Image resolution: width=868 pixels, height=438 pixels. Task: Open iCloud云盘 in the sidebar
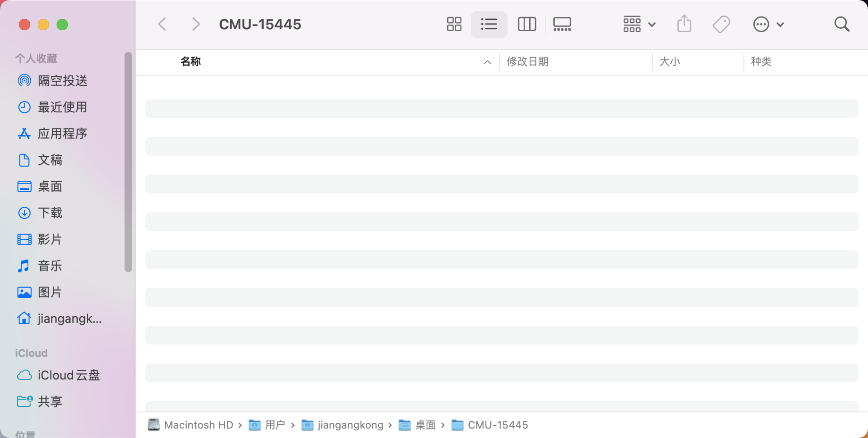(69, 375)
